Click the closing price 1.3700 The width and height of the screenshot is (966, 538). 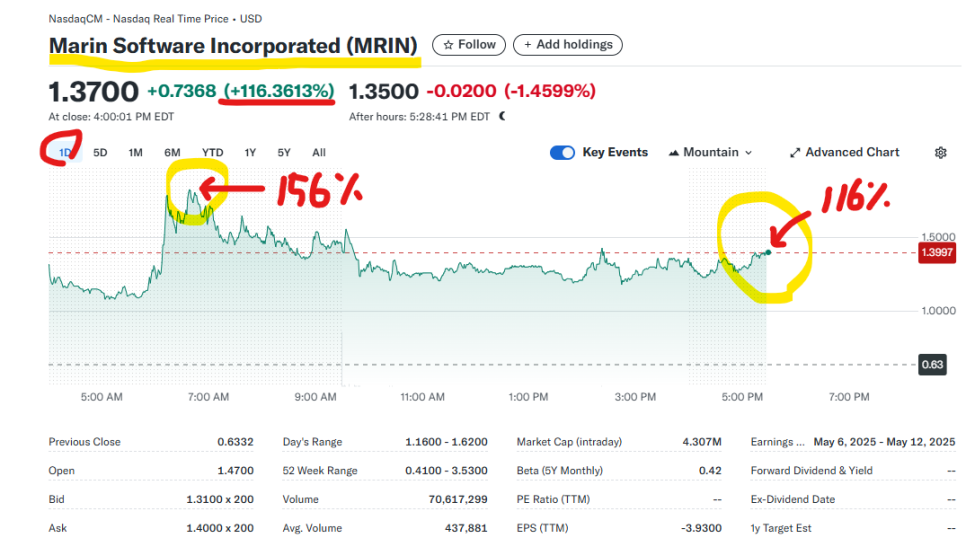tap(94, 92)
